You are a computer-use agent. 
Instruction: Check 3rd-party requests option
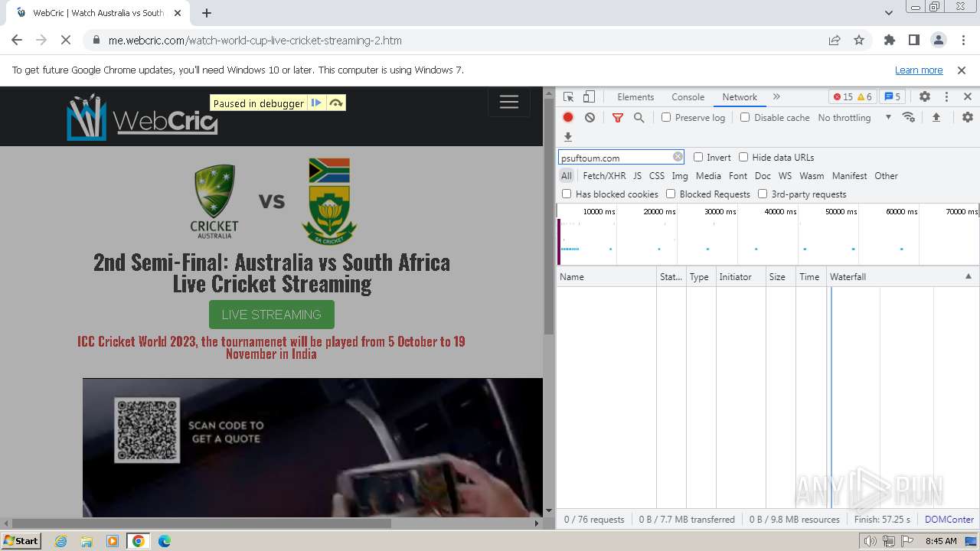tap(763, 194)
